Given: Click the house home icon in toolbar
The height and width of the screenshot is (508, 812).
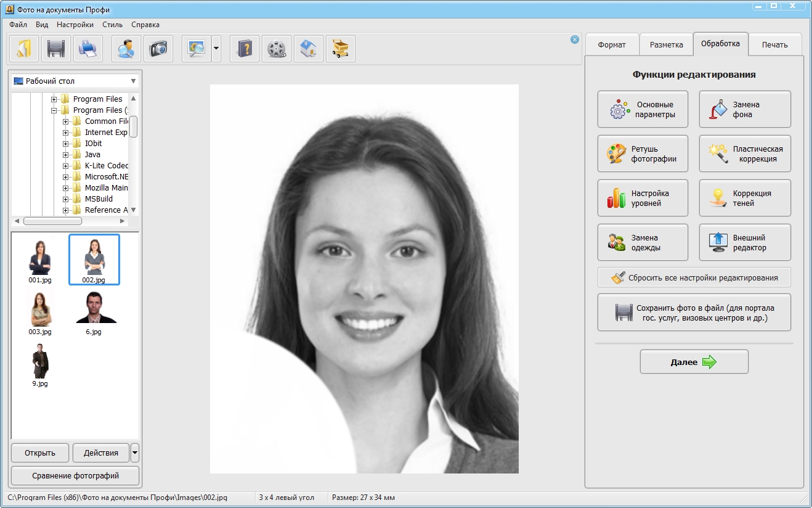Looking at the screenshot, I should (309, 49).
